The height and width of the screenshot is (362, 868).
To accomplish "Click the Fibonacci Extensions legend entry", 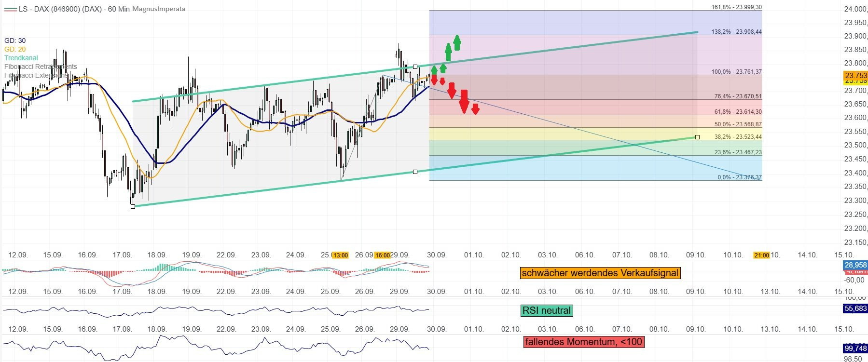I will pyautogui.click(x=36, y=75).
